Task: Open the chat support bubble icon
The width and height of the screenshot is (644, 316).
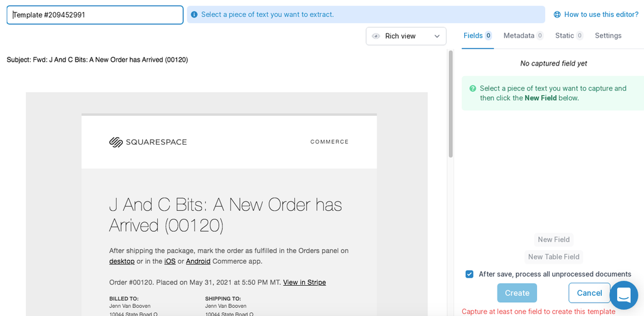Action: (624, 295)
